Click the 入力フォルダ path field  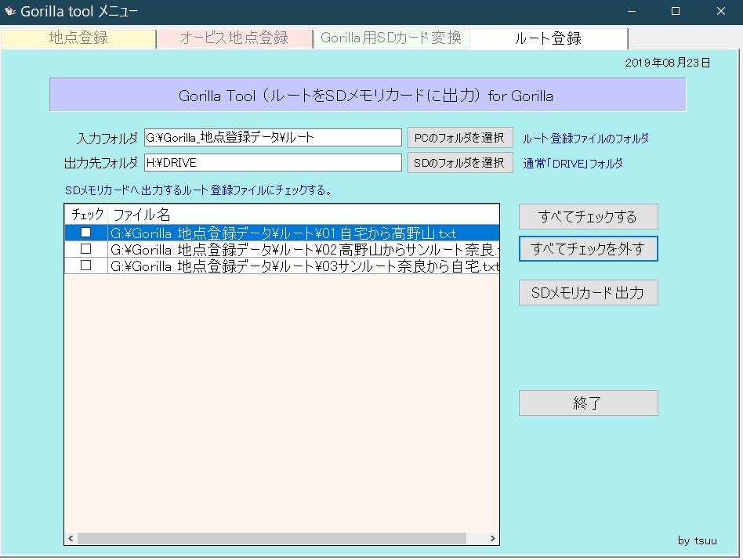272,138
